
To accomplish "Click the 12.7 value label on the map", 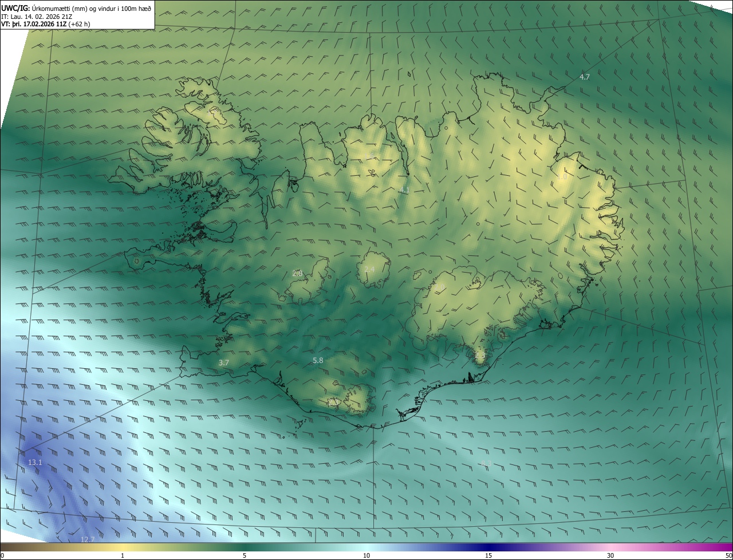I will point(88,539).
